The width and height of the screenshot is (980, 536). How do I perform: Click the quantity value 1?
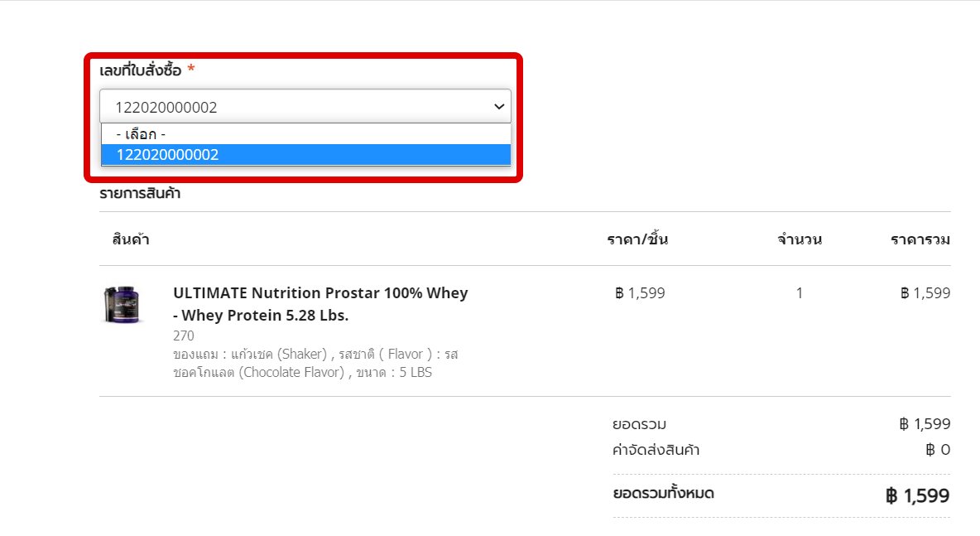click(800, 292)
